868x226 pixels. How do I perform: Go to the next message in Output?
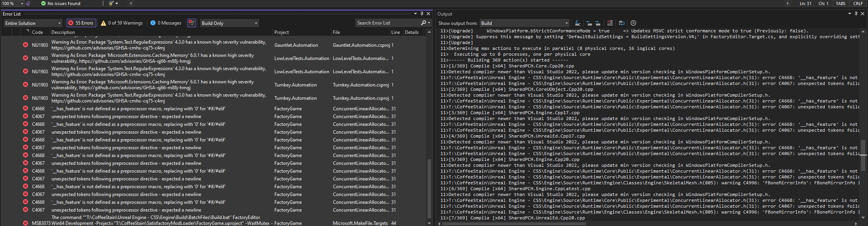(x=598, y=23)
